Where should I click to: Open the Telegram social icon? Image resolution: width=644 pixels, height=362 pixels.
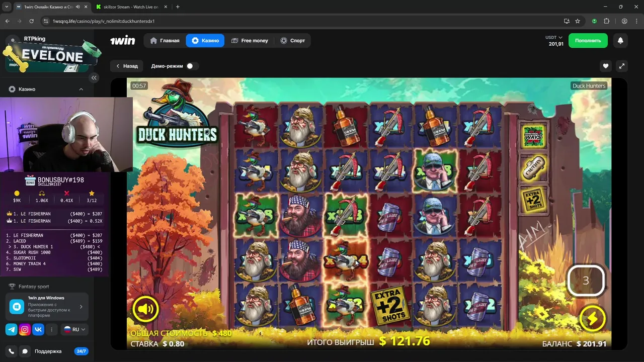[11, 330]
